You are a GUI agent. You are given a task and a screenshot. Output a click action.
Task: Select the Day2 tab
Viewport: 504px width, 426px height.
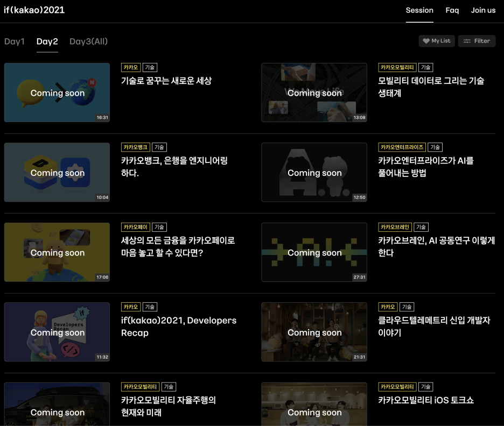[x=47, y=41]
